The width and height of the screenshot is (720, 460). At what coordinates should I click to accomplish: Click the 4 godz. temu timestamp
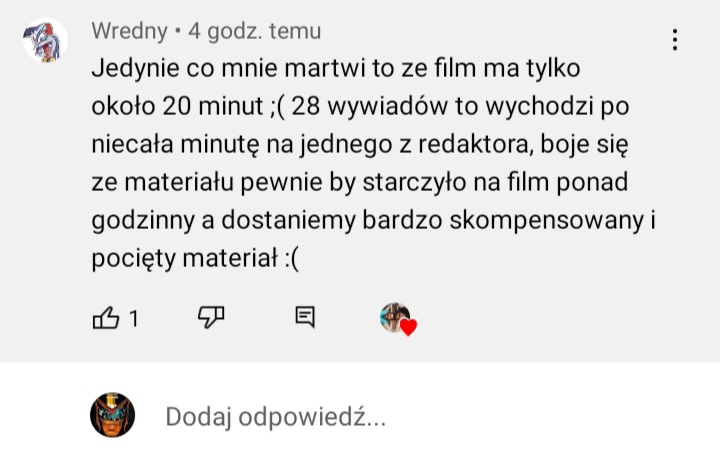point(255,31)
